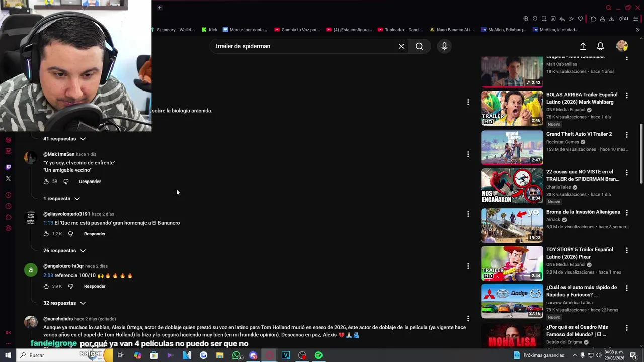Open the TOY STORY 5 Tráiler thumbnail
Viewport: 644px width, 362px height.
click(x=512, y=263)
